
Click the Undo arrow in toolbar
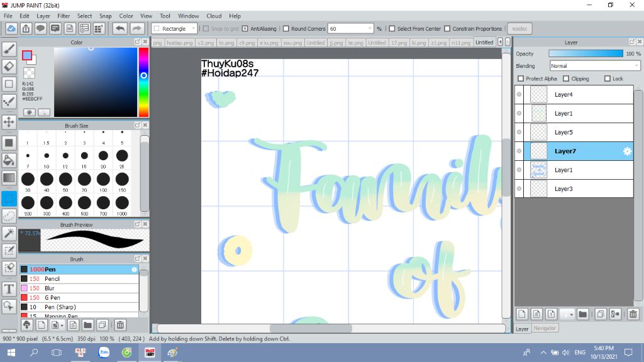click(120, 29)
